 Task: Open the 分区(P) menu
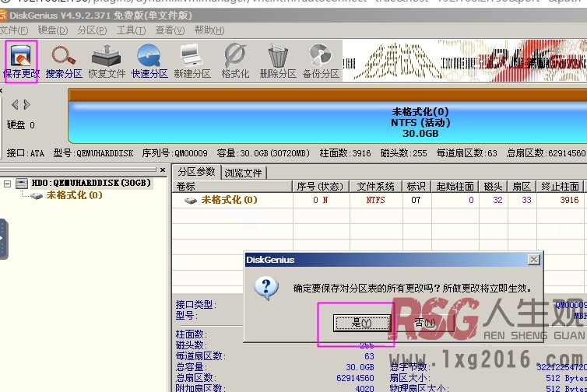tap(92, 30)
